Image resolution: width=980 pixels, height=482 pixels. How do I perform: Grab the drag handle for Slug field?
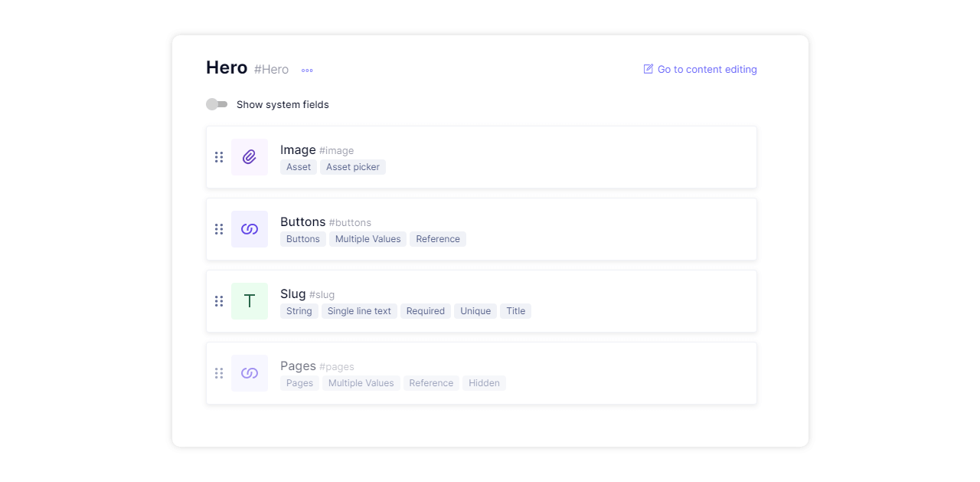(x=219, y=301)
